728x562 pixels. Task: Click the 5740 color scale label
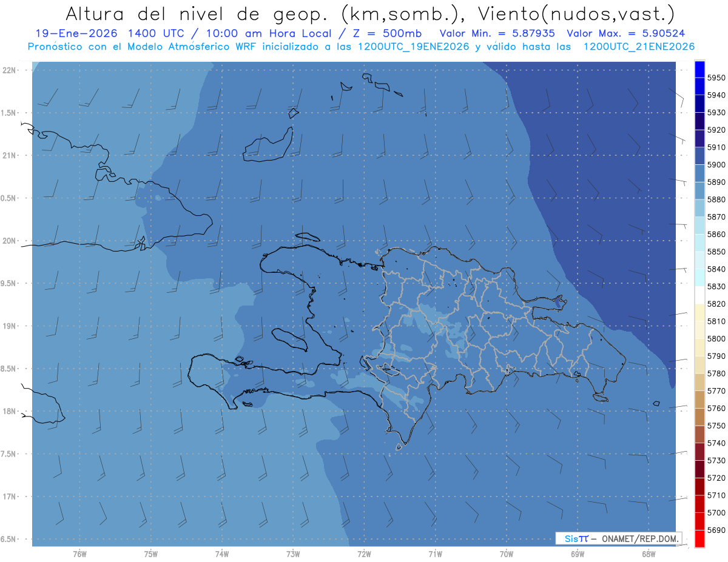pyautogui.click(x=716, y=443)
